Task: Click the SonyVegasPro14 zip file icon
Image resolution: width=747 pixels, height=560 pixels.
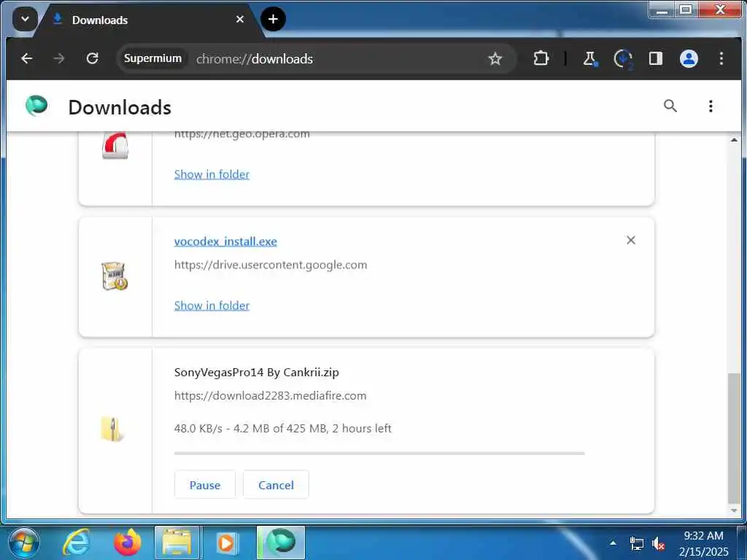Action: click(x=113, y=429)
